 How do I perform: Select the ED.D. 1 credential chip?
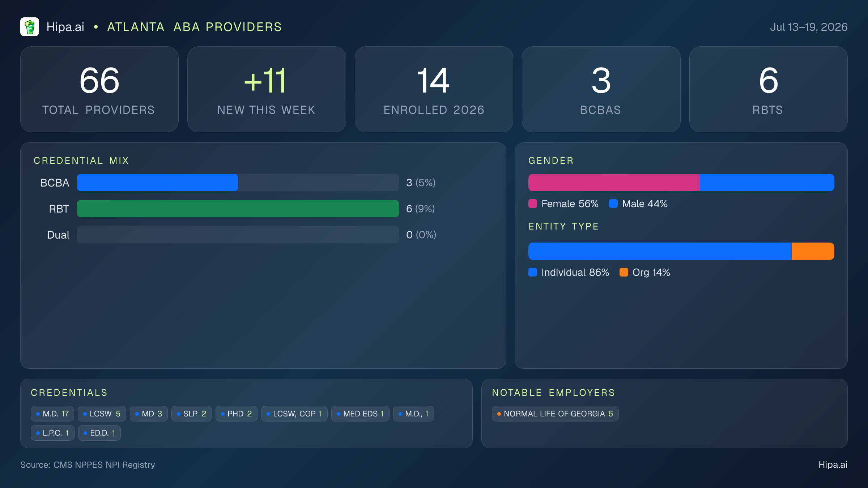point(99,433)
